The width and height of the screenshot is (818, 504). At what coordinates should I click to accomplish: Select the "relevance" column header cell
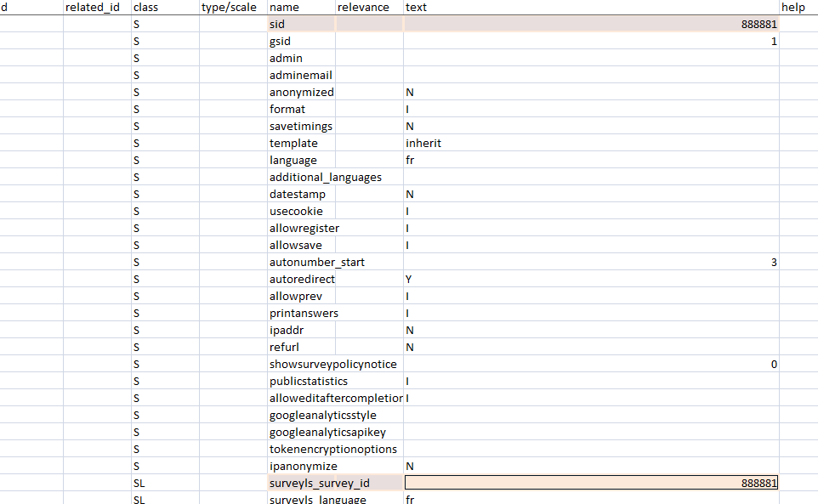[369, 8]
